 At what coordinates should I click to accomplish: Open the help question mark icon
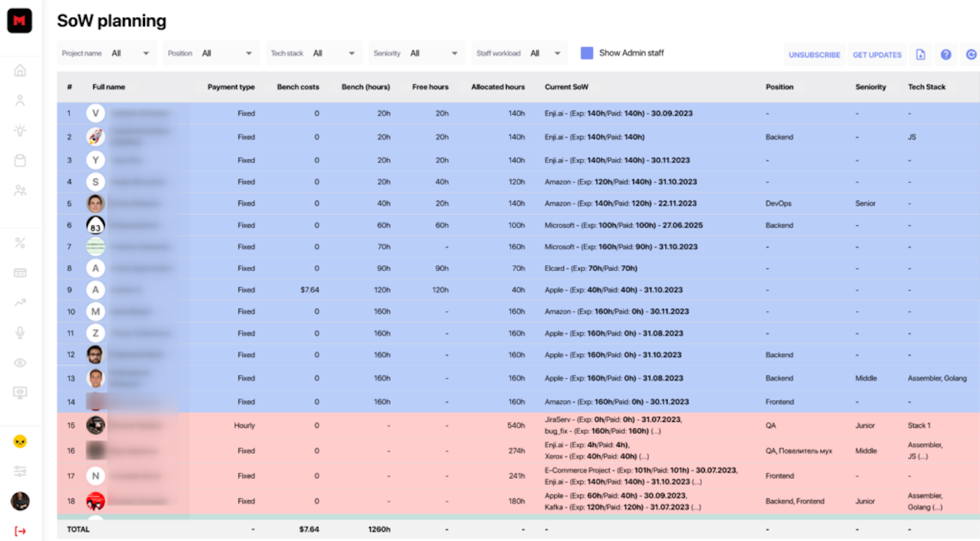click(946, 55)
